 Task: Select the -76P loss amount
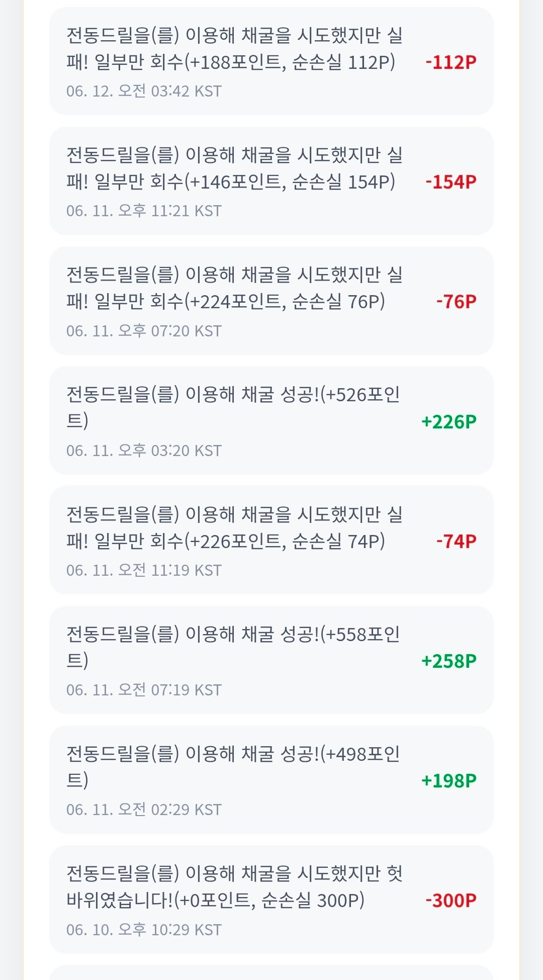(456, 301)
